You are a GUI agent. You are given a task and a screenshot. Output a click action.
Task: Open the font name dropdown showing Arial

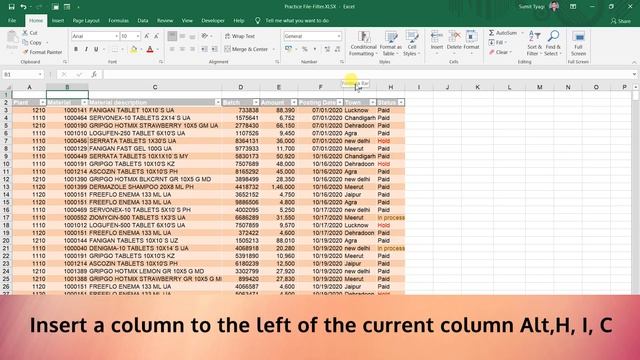(116, 36)
